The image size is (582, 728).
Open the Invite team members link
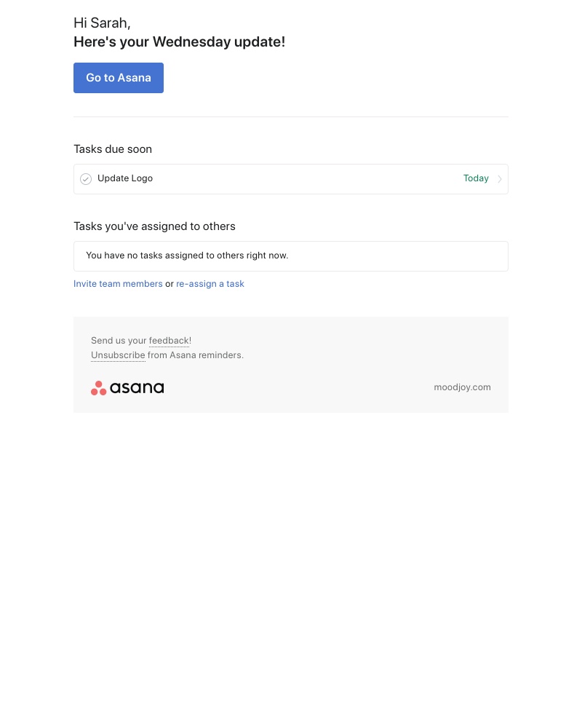coord(118,284)
